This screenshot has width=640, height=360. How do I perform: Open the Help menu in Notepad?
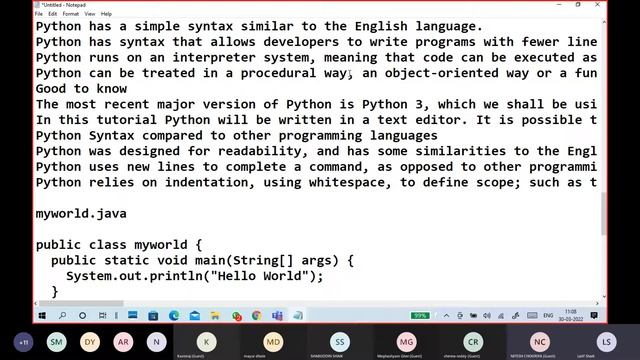tap(106, 14)
